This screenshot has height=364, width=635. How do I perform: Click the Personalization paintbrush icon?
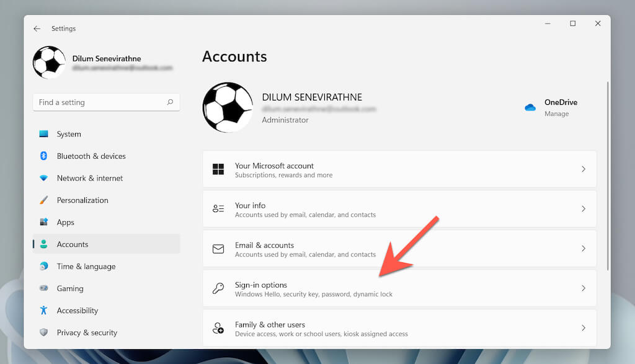44,200
